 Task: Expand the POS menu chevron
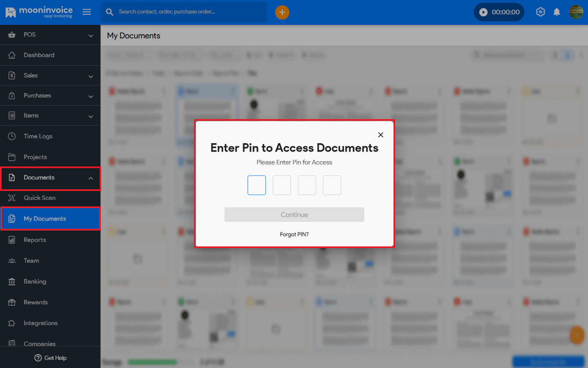[x=91, y=36]
